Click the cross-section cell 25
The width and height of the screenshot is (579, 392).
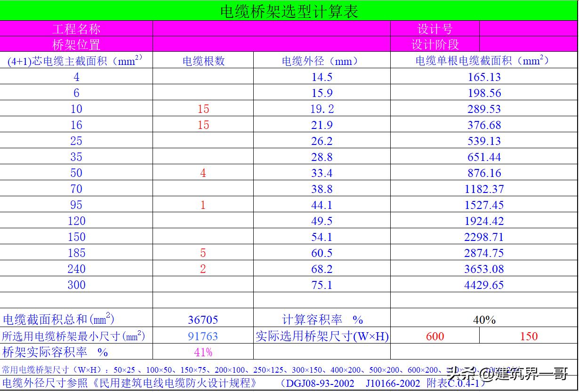coord(76,141)
